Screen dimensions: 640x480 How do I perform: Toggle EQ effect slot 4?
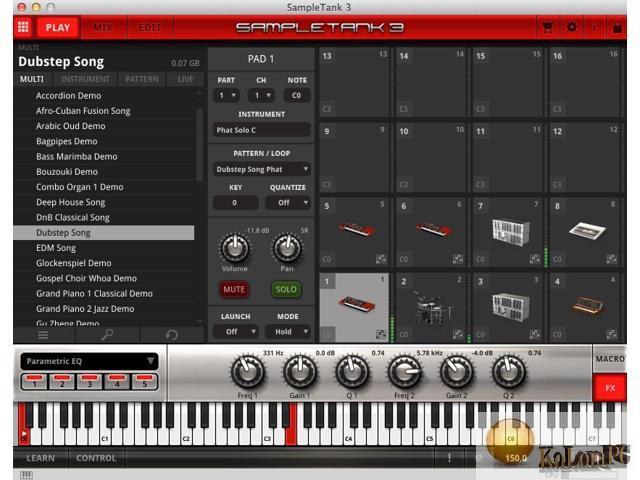(x=117, y=381)
